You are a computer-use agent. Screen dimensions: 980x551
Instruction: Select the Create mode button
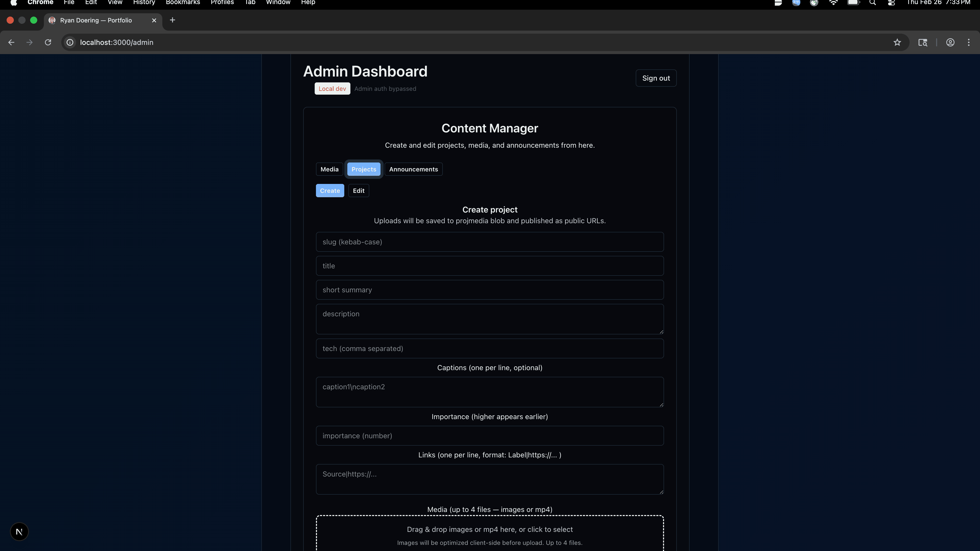[x=329, y=191]
